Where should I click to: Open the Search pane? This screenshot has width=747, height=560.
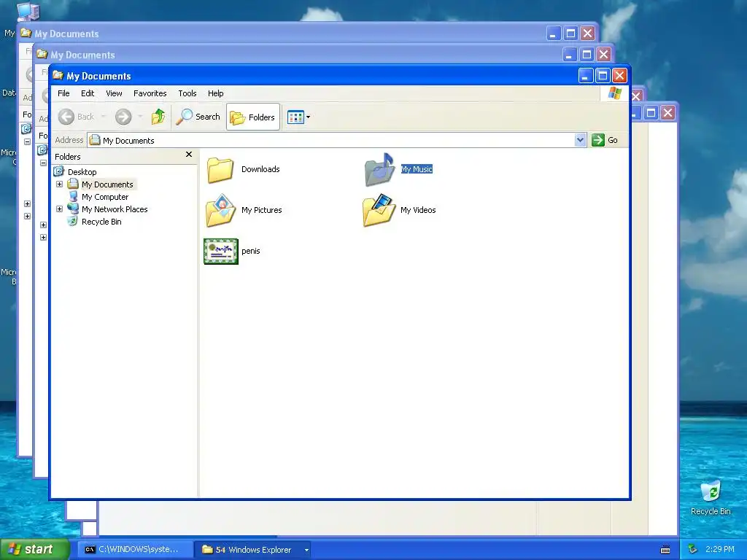(x=198, y=117)
